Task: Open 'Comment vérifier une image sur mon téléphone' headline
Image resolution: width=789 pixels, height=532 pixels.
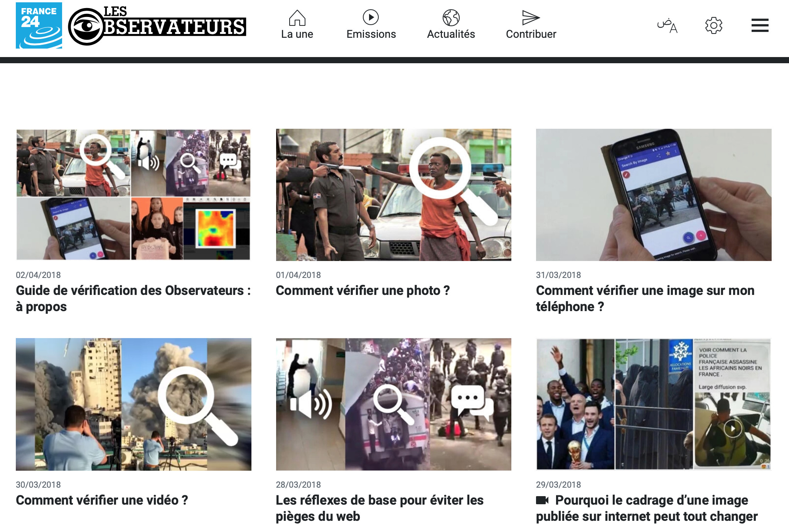Action: (x=645, y=298)
